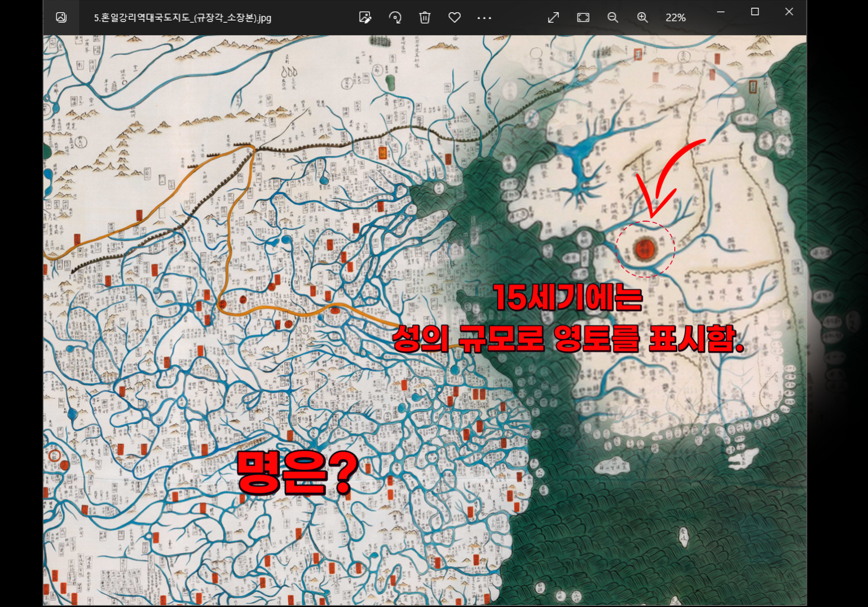Zoom in with the plus magnifier icon
Screen dimensions: 868x607
click(x=642, y=17)
